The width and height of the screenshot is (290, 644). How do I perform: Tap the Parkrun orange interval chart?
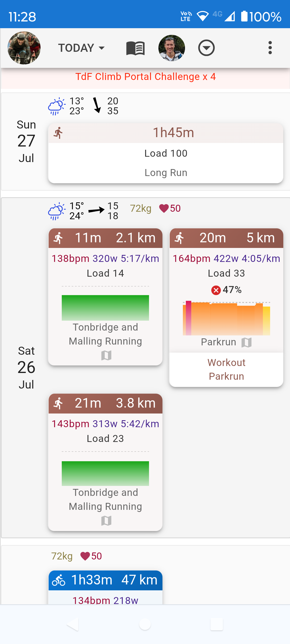click(x=226, y=319)
